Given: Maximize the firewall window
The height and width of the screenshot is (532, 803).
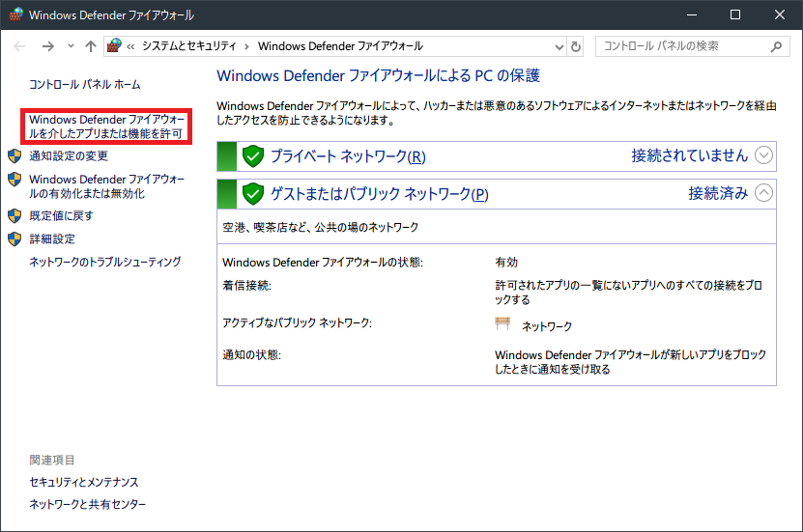Looking at the screenshot, I should [x=735, y=14].
